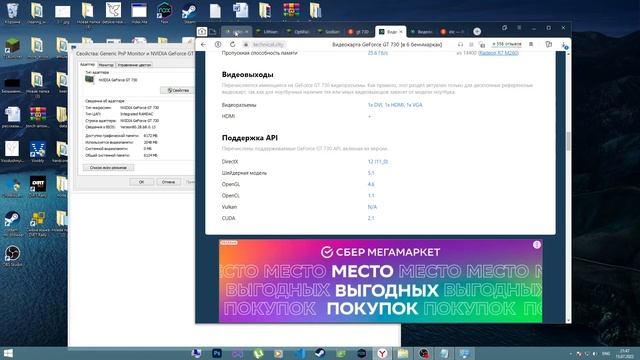Viewport: 640px width, 360px height.
Task: Switch to the 'Optifab' browser tab
Action: coord(298,31)
